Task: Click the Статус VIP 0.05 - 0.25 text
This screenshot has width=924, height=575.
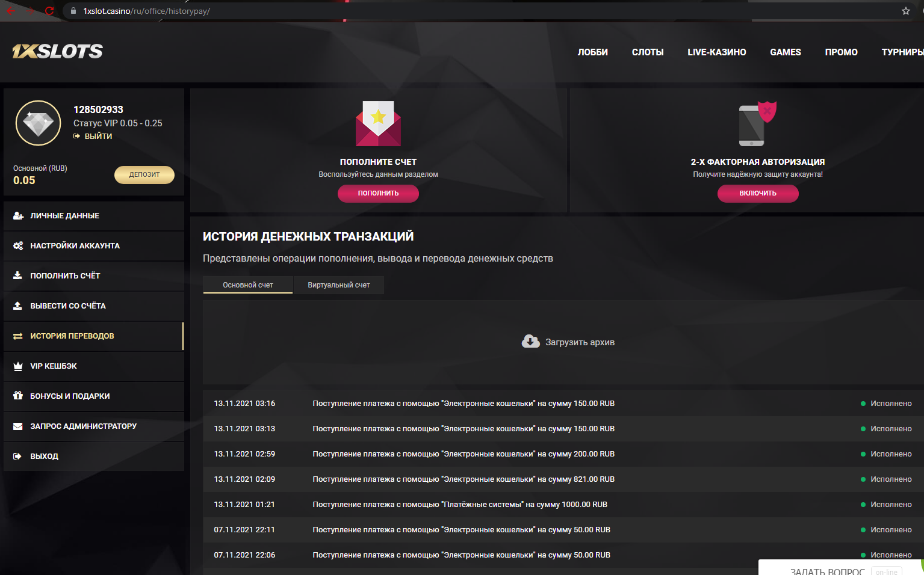Action: pos(118,123)
